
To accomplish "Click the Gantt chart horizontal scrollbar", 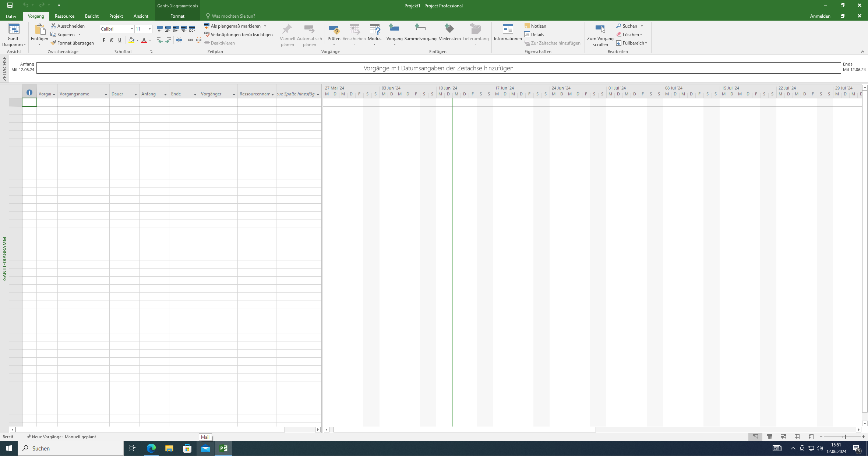I will point(464,430).
